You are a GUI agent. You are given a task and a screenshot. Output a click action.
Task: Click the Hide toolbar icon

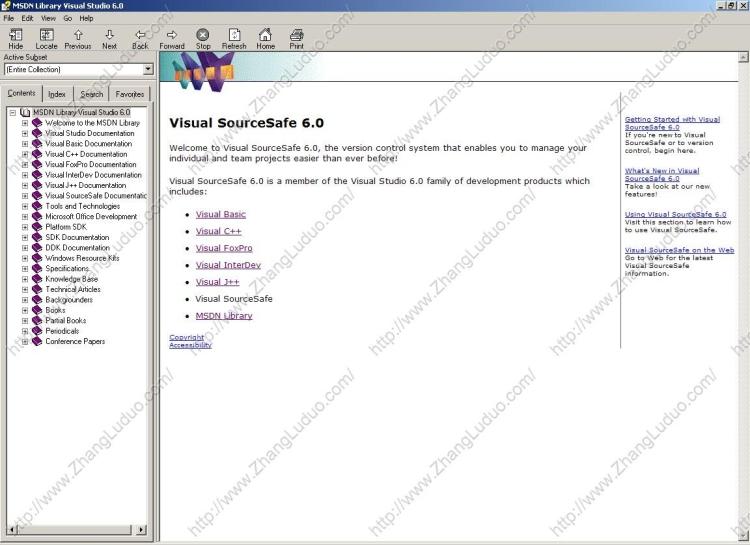(x=16, y=35)
